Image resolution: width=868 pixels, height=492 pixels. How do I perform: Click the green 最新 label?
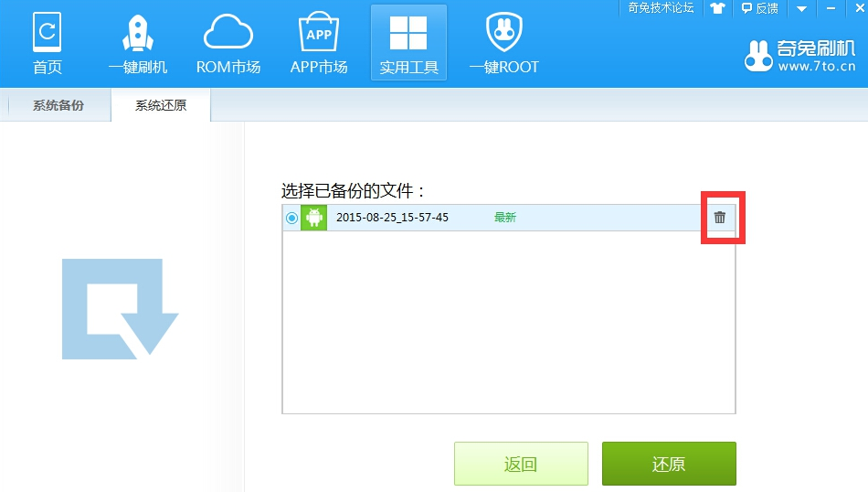(505, 217)
